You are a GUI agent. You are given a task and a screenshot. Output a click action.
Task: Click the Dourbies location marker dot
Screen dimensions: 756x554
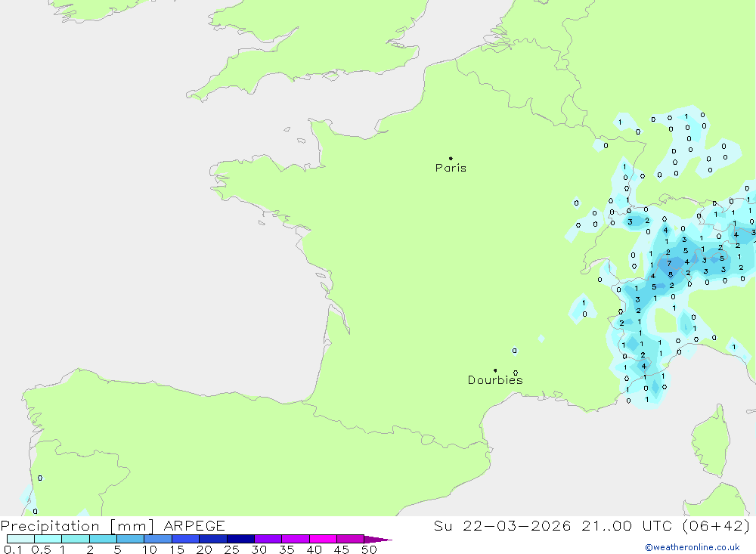[495, 370]
